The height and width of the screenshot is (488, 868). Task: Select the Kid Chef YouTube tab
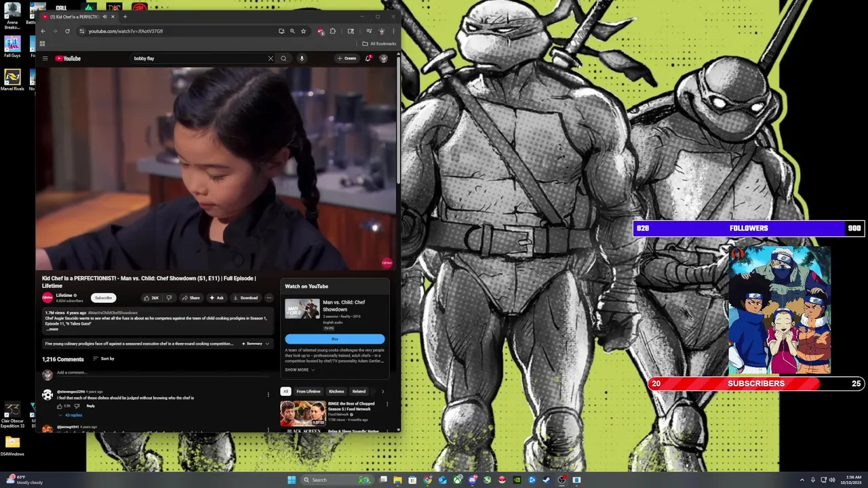tap(78, 17)
